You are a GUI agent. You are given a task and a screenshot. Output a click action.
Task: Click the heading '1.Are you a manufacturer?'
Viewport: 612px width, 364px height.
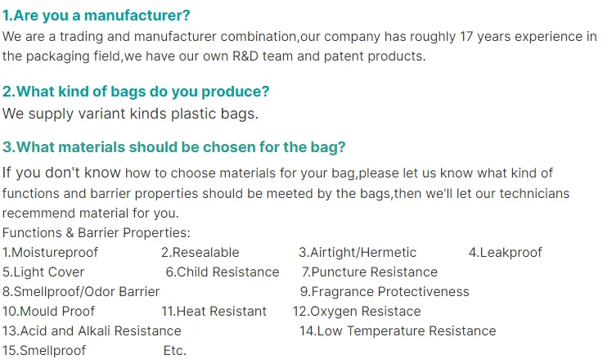tap(97, 15)
